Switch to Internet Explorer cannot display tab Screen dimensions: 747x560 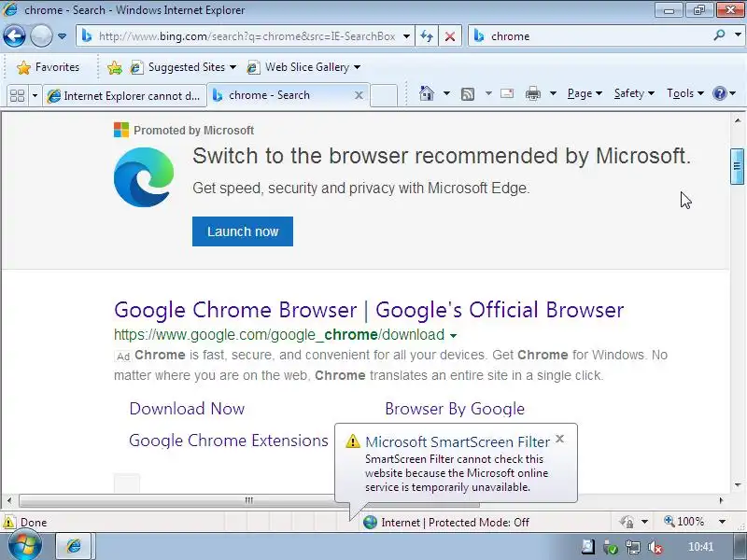124,95
